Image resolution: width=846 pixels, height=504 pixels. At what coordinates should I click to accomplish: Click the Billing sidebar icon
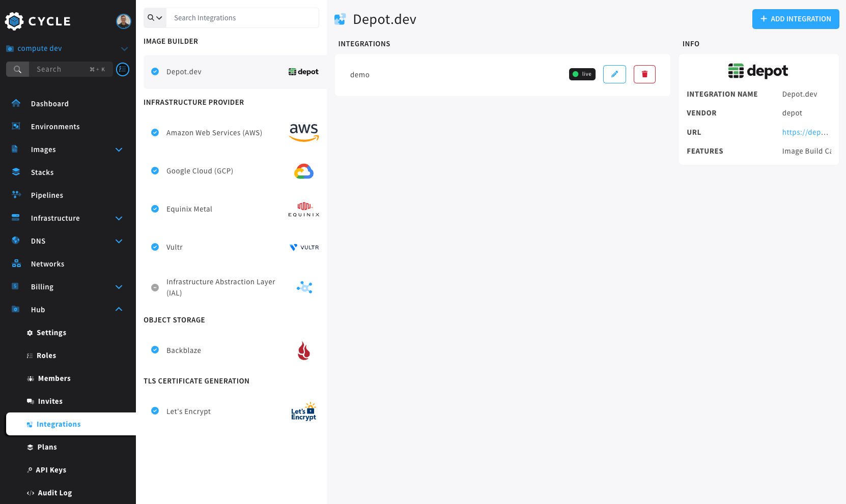(15, 286)
